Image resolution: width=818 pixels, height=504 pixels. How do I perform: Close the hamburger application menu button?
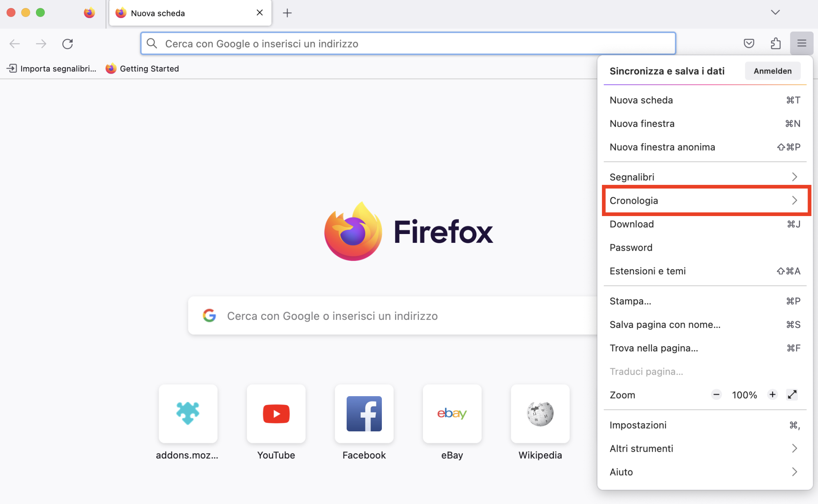coord(802,43)
